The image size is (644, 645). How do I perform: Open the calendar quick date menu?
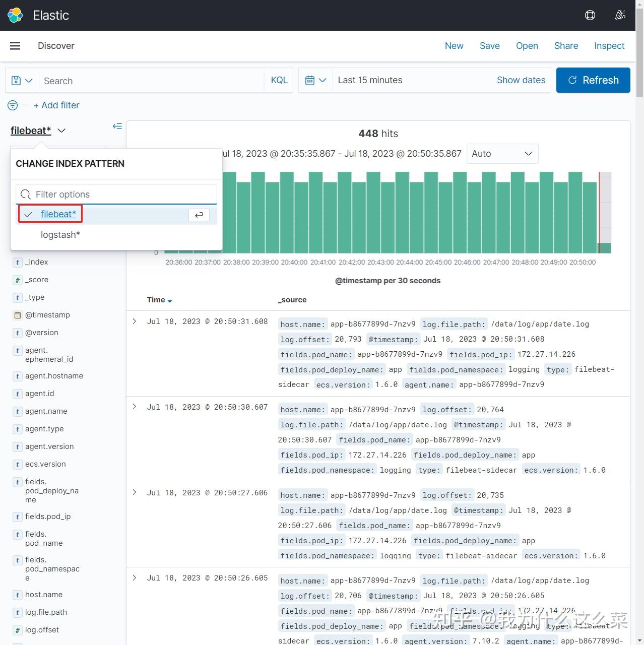316,81
